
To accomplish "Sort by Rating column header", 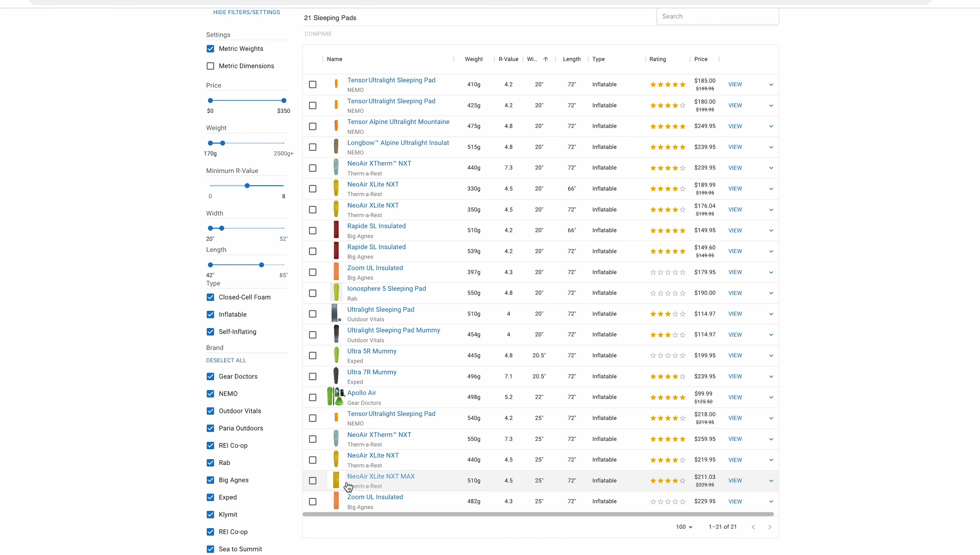I will [658, 59].
